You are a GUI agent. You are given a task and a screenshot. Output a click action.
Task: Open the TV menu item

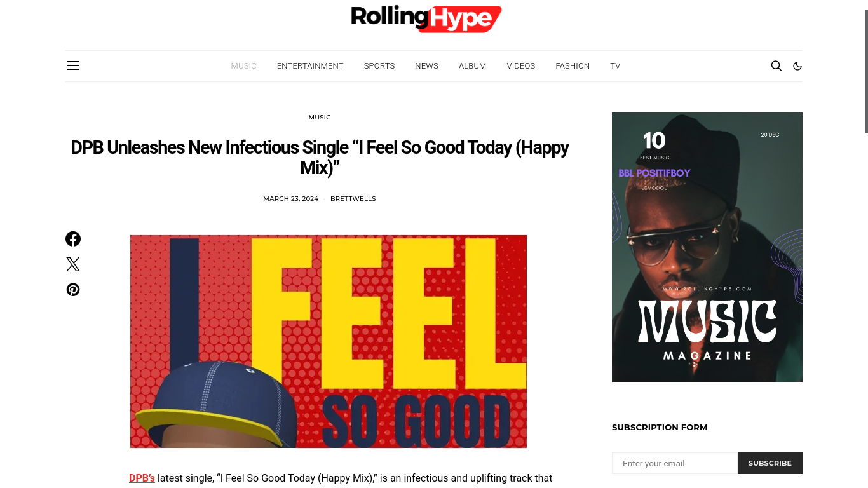(615, 66)
